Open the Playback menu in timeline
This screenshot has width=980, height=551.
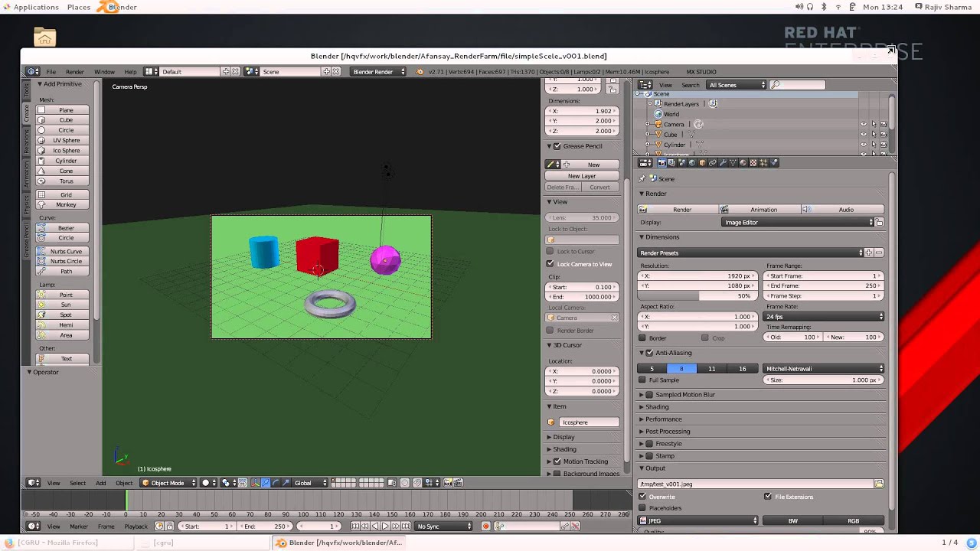136,526
